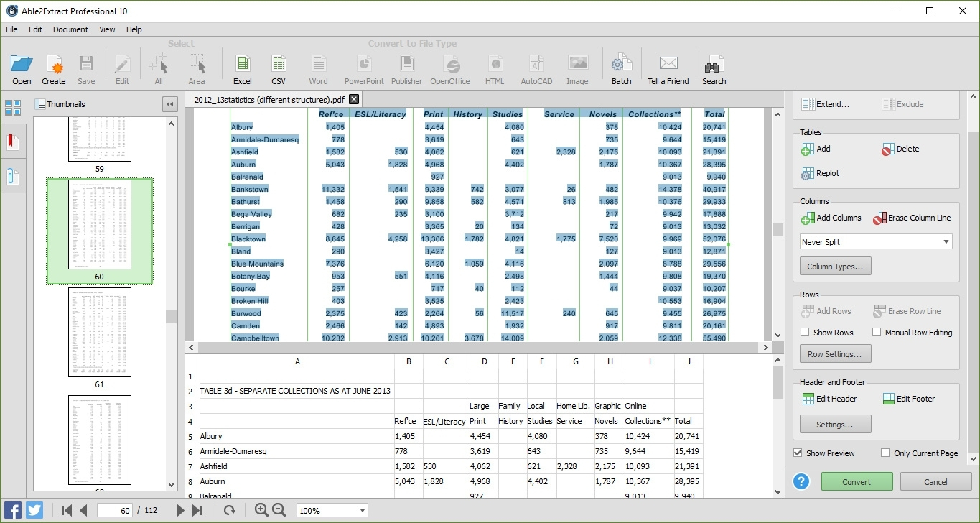Select the CSV conversion icon

pyautogui.click(x=279, y=68)
